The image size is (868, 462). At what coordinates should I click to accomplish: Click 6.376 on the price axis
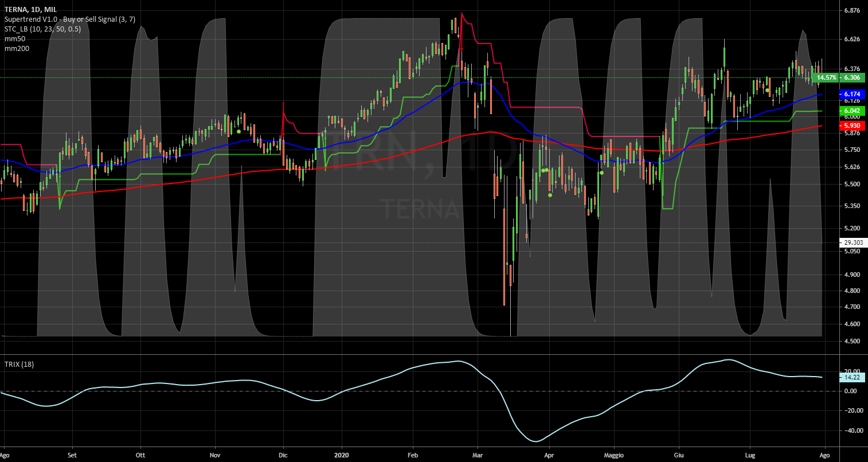click(x=851, y=69)
